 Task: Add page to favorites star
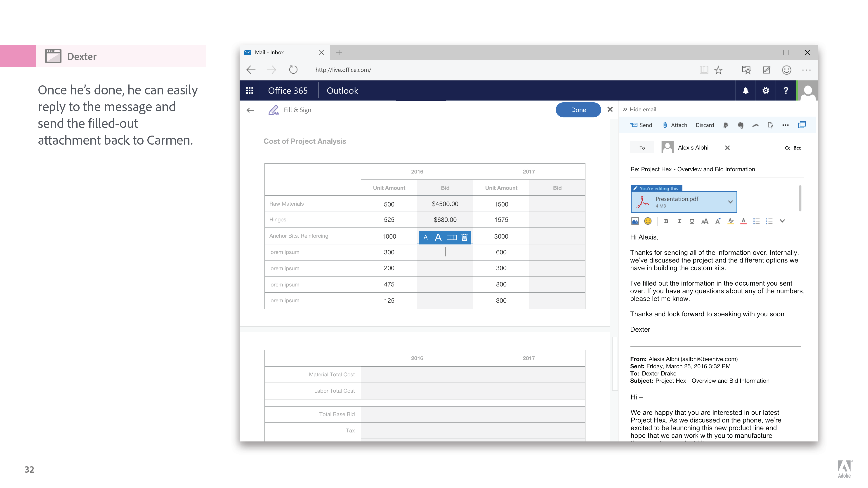(x=718, y=70)
